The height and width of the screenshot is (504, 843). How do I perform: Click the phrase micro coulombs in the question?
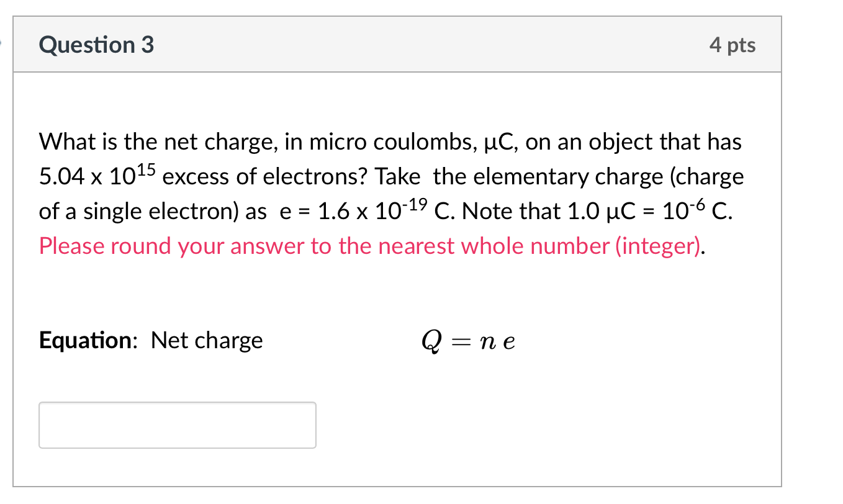(x=393, y=141)
